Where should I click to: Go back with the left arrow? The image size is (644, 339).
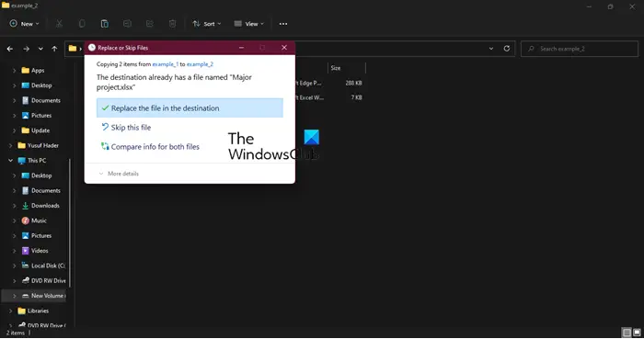point(10,49)
